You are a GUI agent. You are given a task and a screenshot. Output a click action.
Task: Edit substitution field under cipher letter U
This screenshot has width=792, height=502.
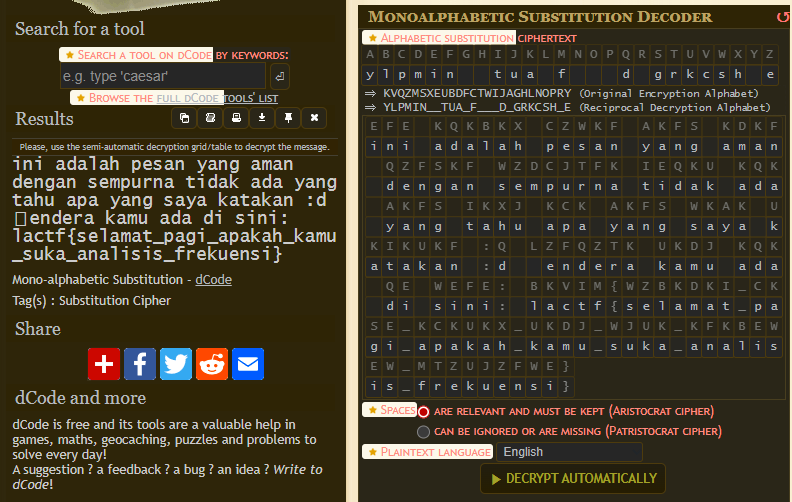coord(689,75)
